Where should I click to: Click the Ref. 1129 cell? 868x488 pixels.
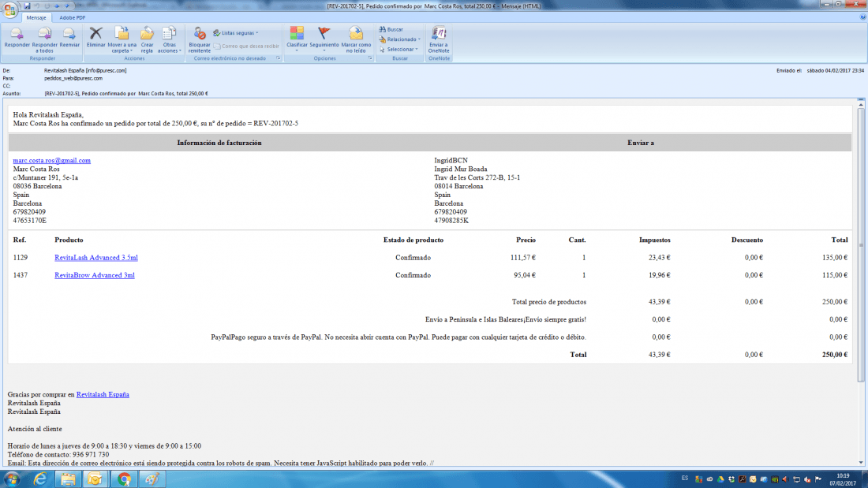[21, 258]
